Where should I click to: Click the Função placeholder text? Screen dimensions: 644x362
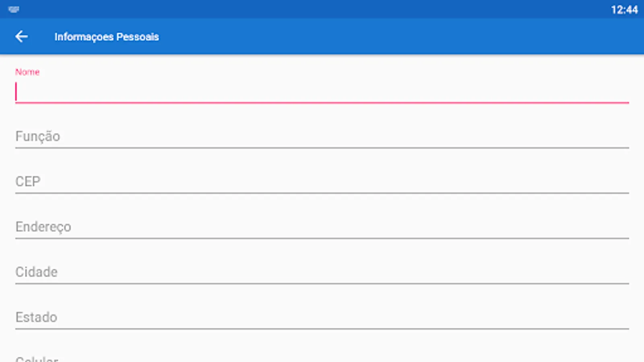(x=38, y=137)
